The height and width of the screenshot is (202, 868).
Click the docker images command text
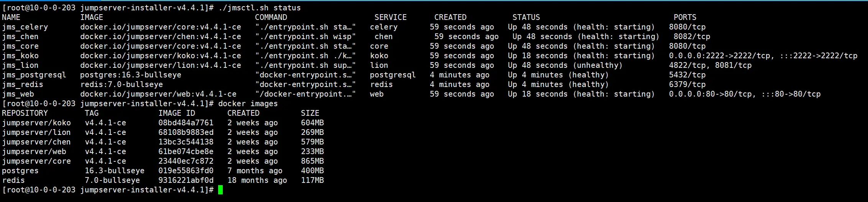point(248,103)
